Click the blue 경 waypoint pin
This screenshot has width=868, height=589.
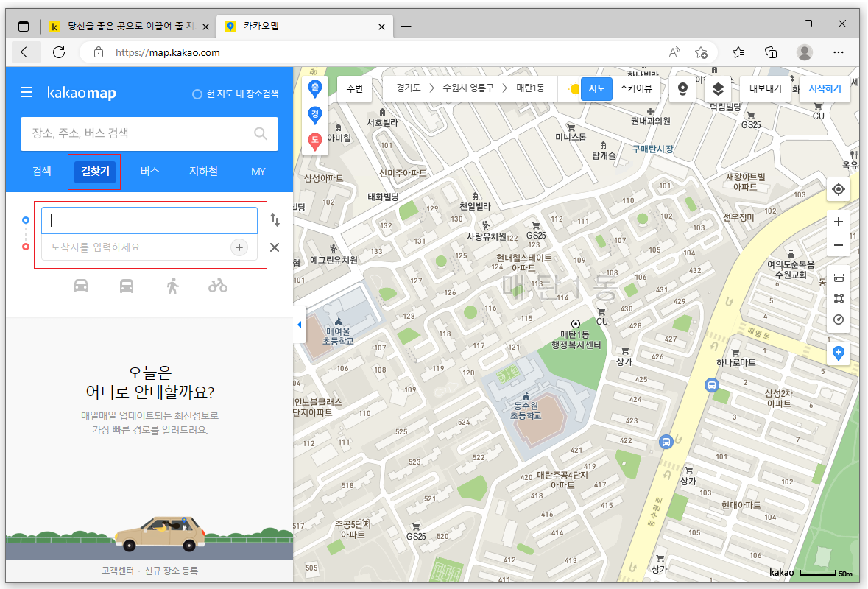click(x=315, y=115)
